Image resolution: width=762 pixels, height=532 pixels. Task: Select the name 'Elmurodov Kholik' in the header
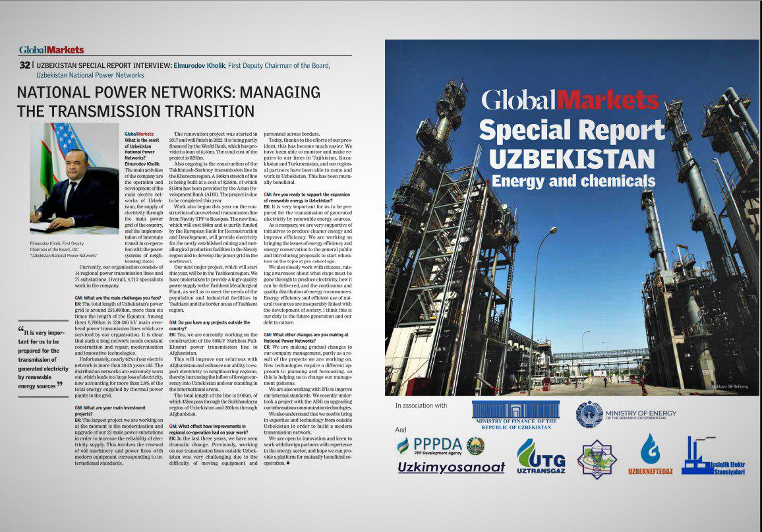pyautogui.click(x=199, y=65)
